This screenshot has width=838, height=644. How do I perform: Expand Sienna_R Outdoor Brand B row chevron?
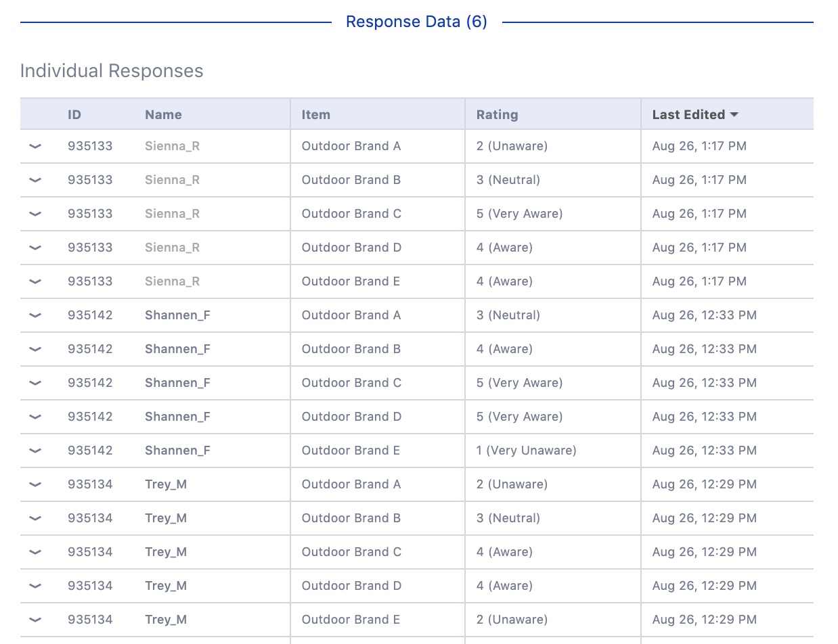tap(35, 180)
